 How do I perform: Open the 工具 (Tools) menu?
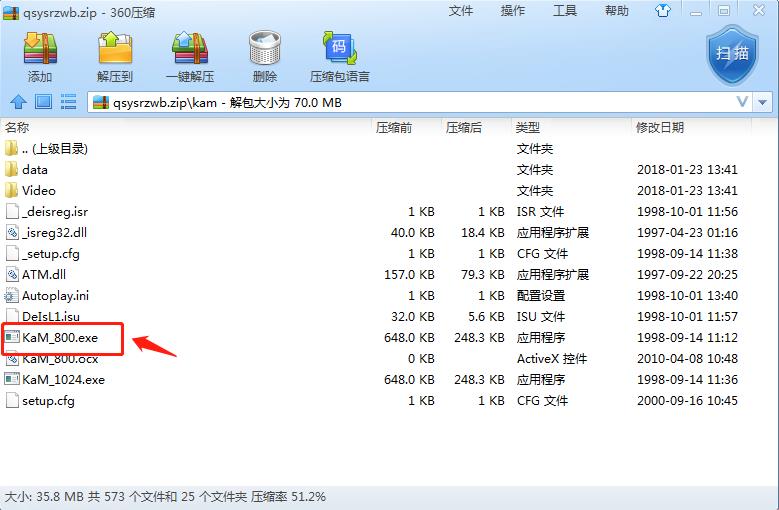pyautogui.click(x=565, y=11)
